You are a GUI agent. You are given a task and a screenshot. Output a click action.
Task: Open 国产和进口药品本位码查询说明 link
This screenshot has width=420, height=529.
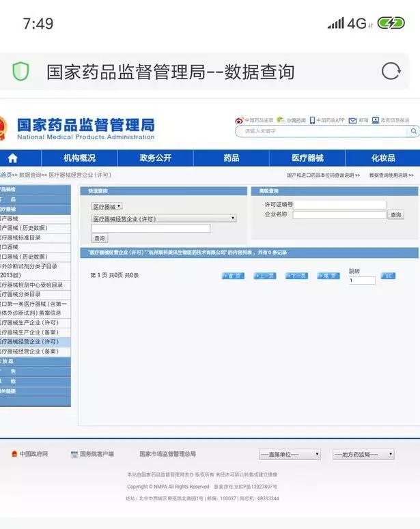pyautogui.click(x=324, y=175)
